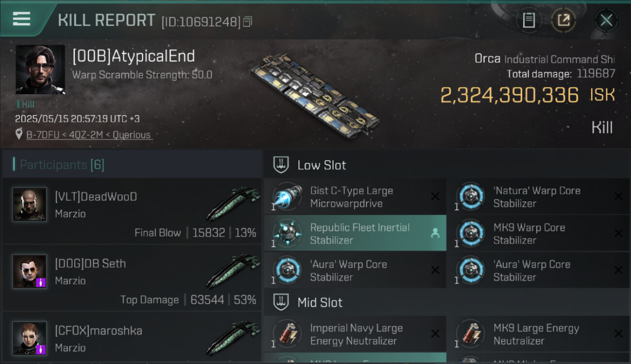Viewport: 631px width, 364px height.
Task: Select DB Seth participant entry
Action: click(x=132, y=278)
